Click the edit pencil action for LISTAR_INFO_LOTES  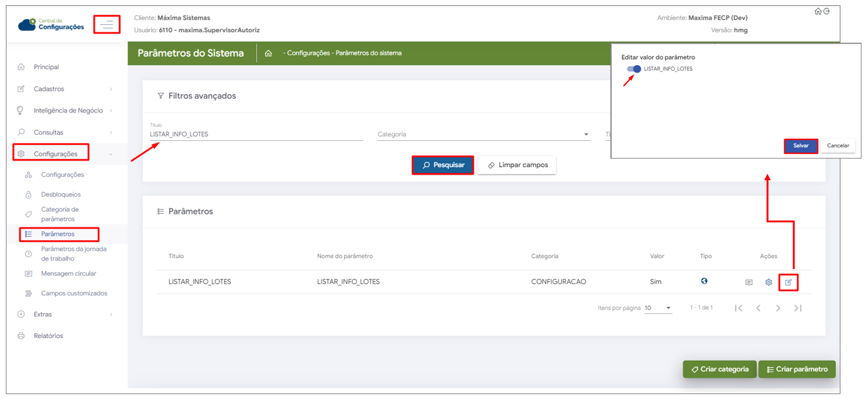pos(788,283)
